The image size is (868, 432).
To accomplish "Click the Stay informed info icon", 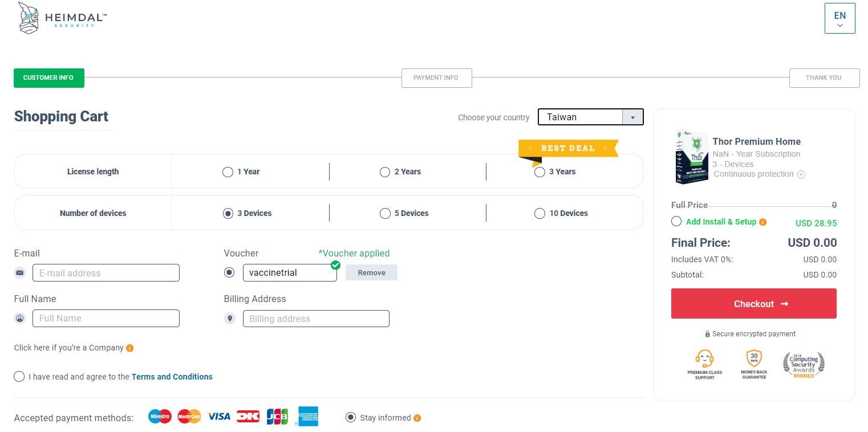I will click(x=417, y=418).
